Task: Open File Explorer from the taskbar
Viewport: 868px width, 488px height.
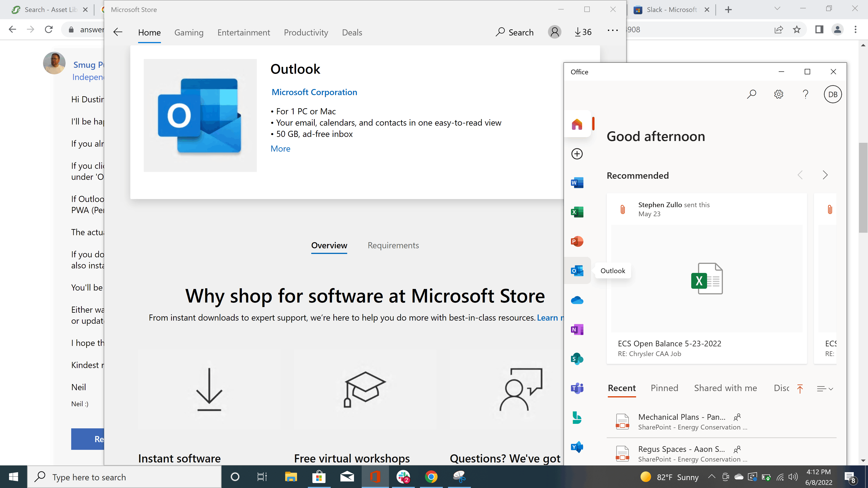Action: pyautogui.click(x=290, y=477)
